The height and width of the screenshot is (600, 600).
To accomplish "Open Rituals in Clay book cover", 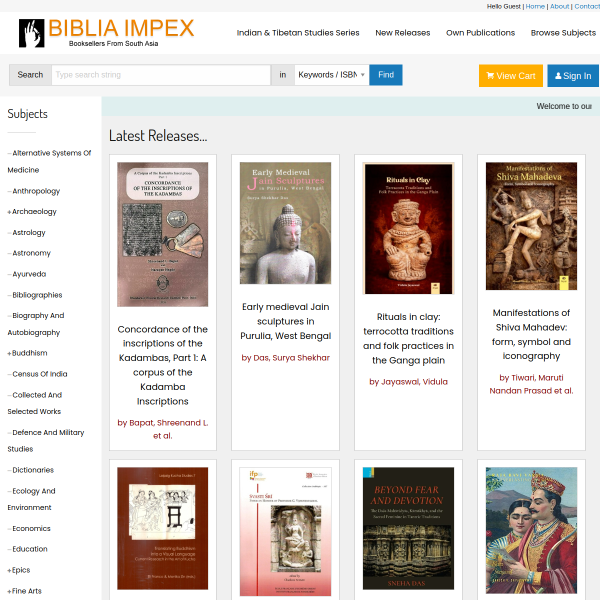I will click(x=408, y=228).
